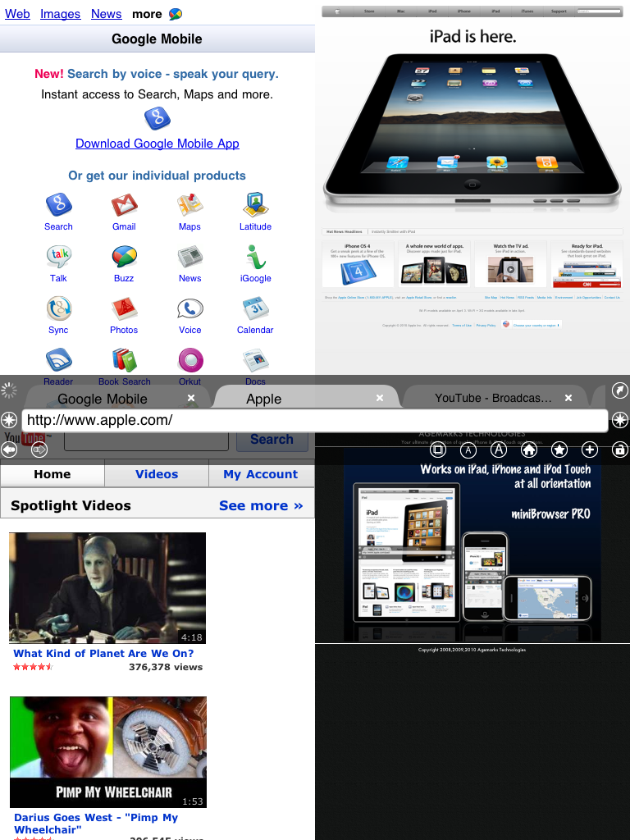Open the Google Docs icon

[256, 360]
